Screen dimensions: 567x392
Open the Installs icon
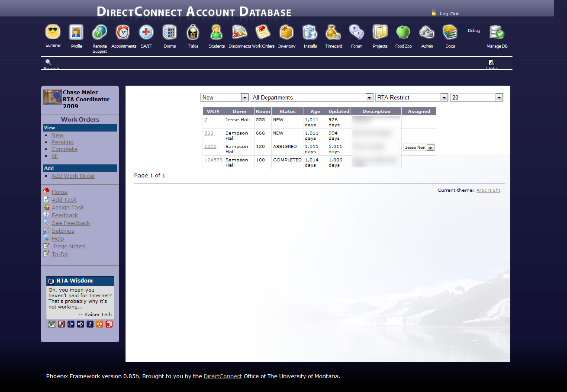(310, 32)
